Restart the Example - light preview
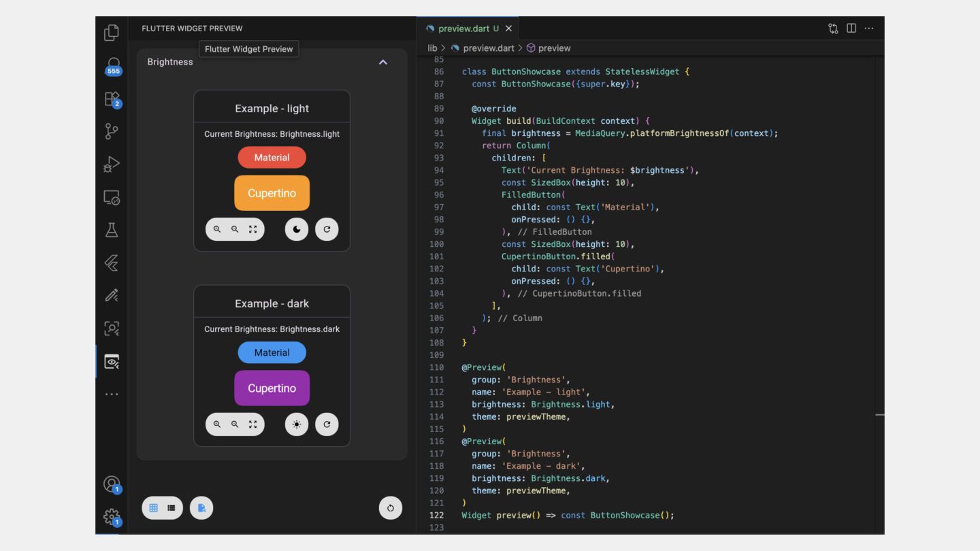 327,229
